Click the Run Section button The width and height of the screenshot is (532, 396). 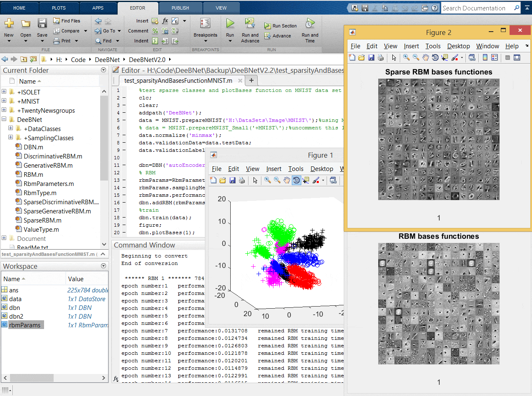(x=281, y=26)
